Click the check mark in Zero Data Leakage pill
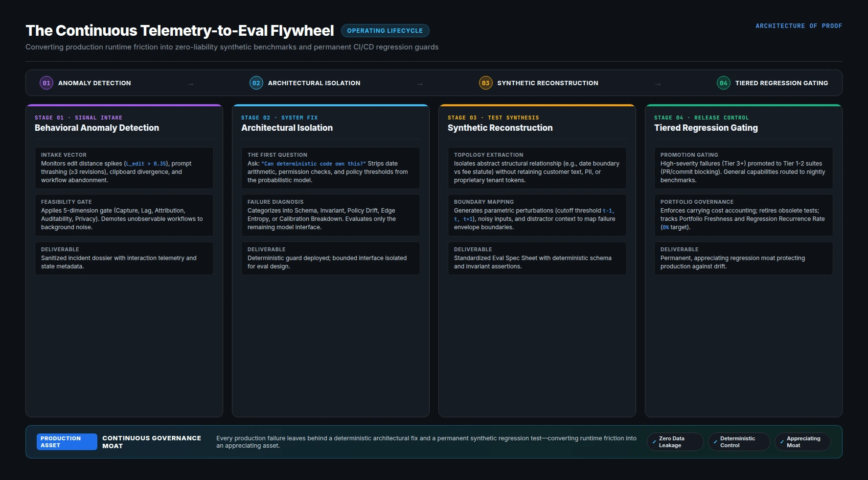Viewport: 868px width, 480px height. (654, 442)
